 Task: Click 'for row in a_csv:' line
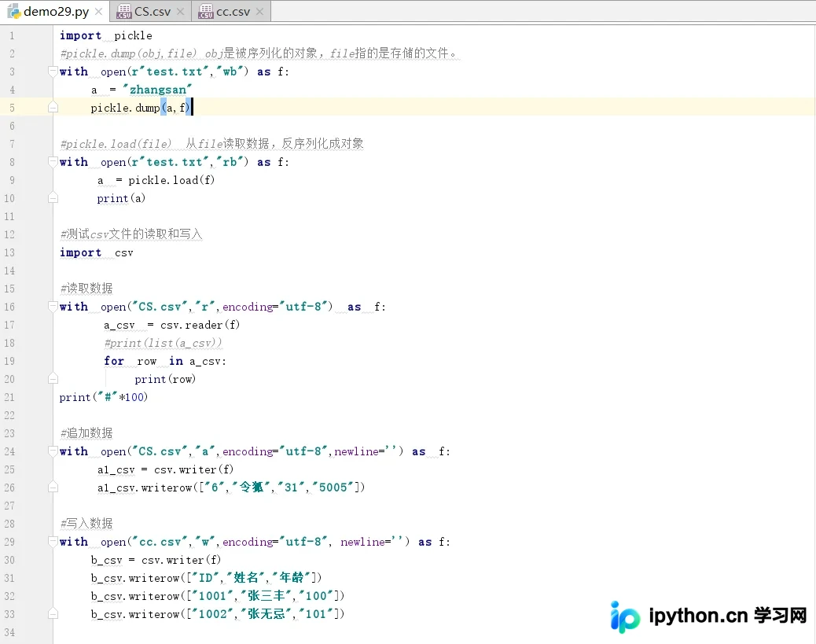(165, 361)
